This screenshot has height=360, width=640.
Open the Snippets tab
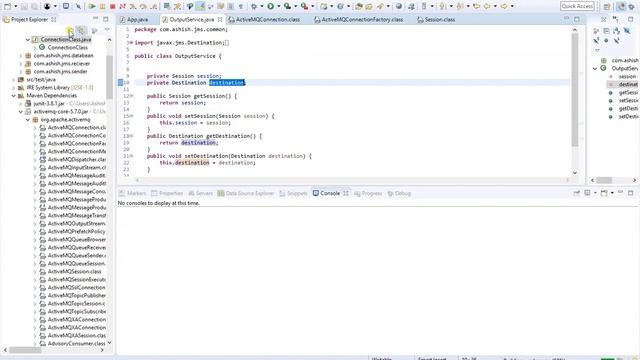tap(293, 193)
